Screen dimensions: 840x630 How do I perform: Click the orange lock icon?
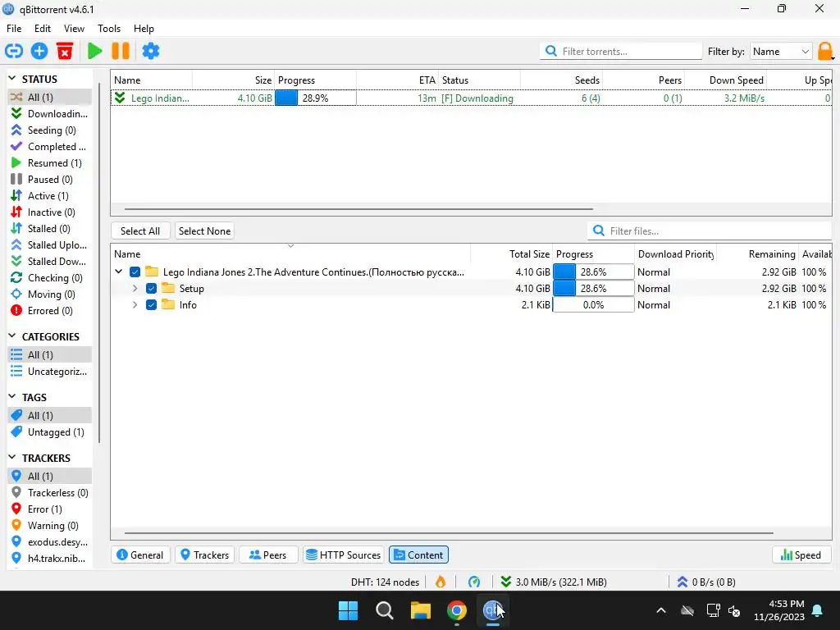(825, 52)
